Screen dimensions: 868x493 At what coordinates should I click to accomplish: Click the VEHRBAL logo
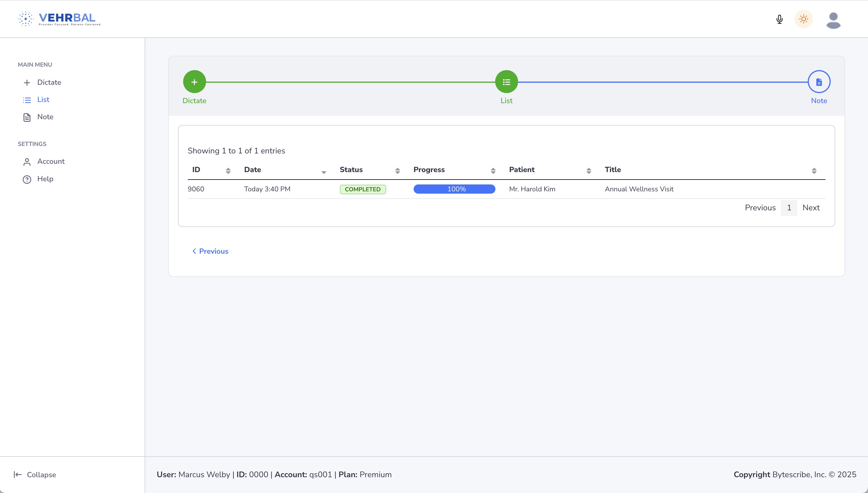60,19
